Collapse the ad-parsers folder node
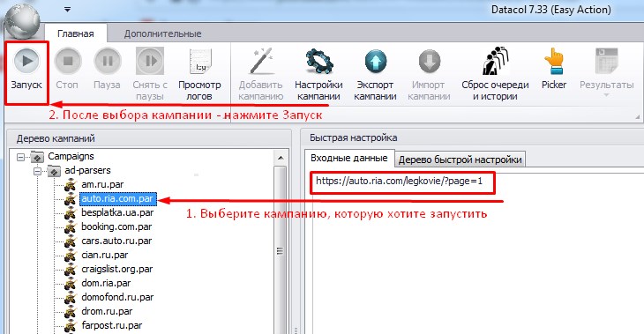The width and height of the screenshot is (644, 334). (37, 171)
